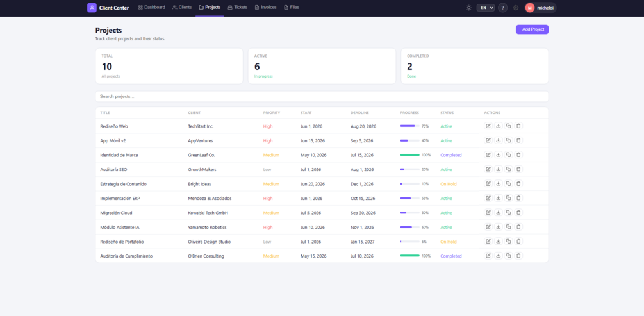Switch to the Invoices tab
This screenshot has height=316, width=644.
point(265,8)
